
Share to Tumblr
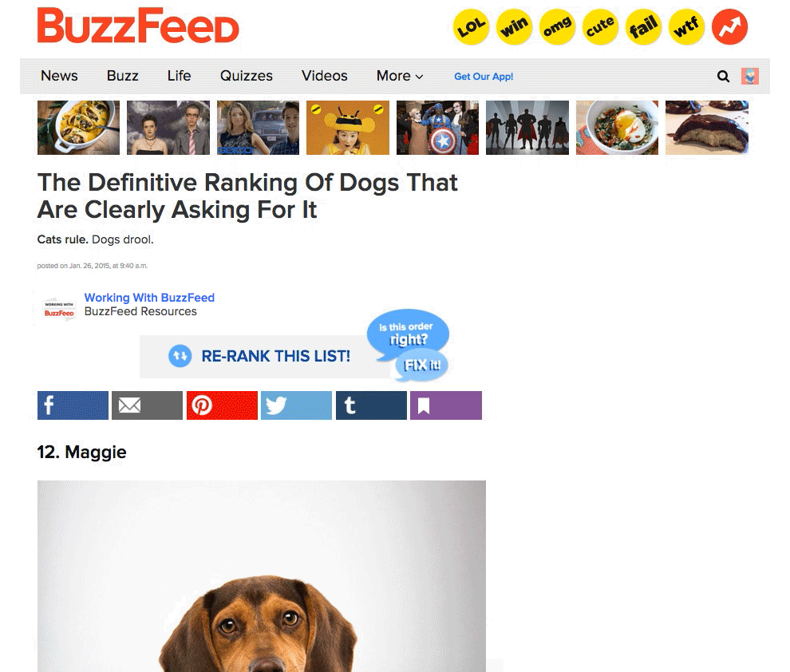371,405
